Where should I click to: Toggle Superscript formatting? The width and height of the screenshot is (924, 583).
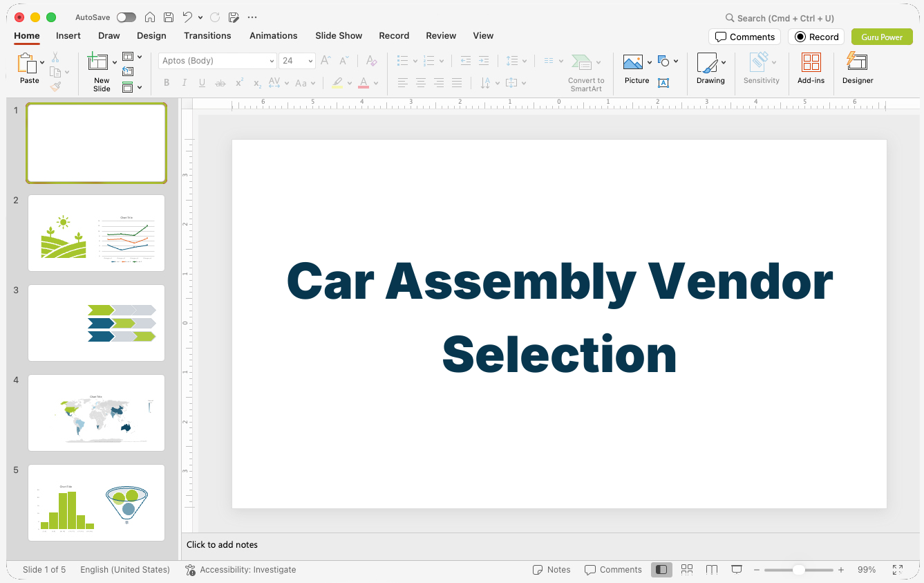click(239, 83)
